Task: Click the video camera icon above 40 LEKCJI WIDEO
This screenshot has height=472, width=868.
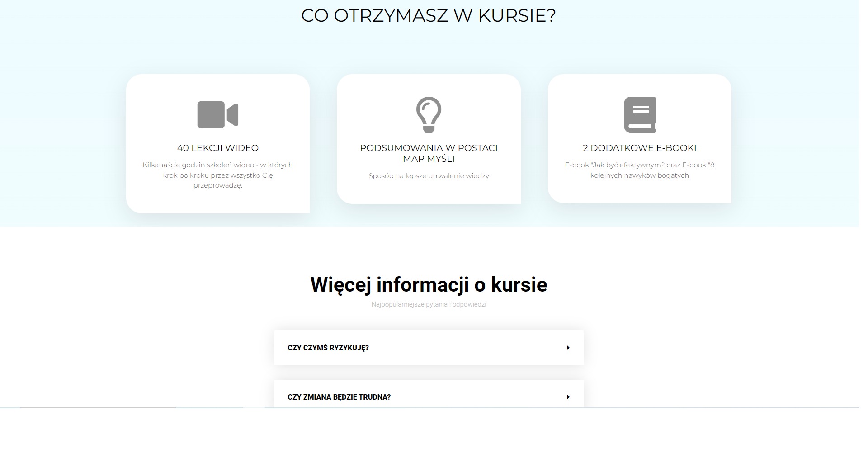Action: coord(217,114)
